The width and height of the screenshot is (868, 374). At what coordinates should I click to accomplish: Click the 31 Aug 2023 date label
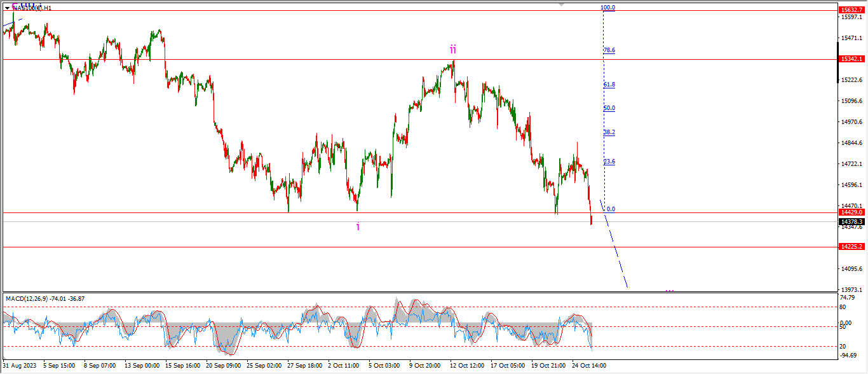tap(20, 366)
